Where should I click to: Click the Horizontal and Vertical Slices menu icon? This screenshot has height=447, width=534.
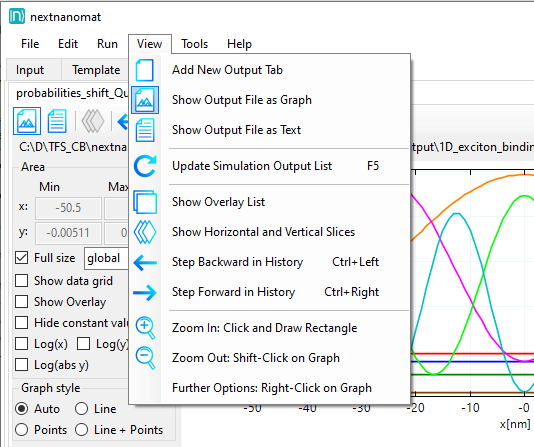tap(145, 232)
